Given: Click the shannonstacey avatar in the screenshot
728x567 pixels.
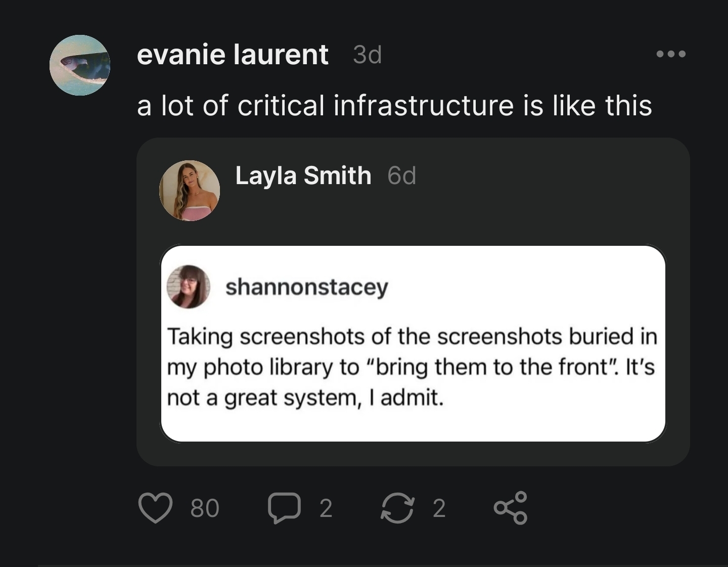Looking at the screenshot, I should (x=189, y=287).
